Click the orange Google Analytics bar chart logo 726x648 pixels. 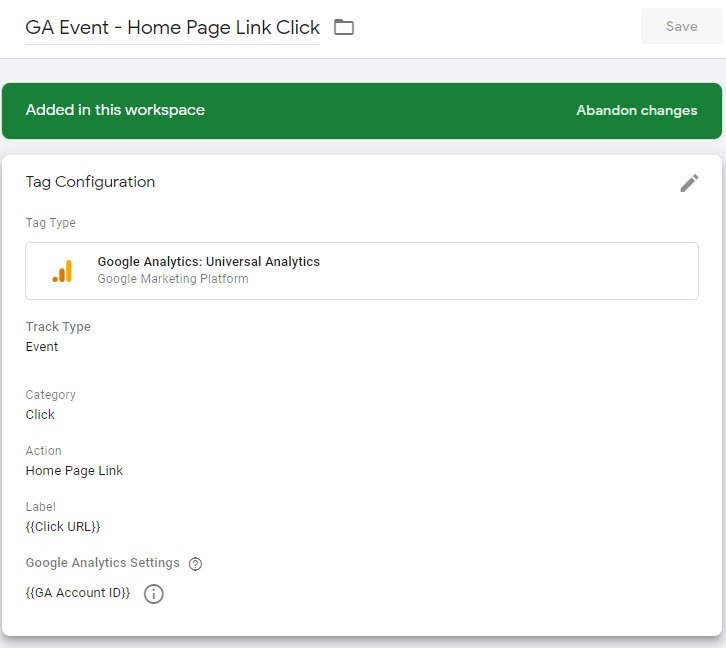62,271
